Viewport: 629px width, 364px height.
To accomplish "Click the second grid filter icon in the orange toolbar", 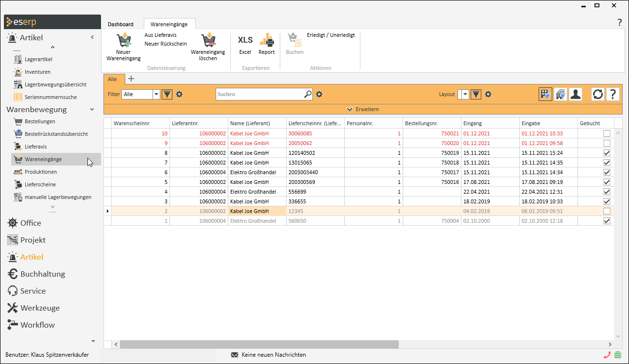I will coord(561,94).
